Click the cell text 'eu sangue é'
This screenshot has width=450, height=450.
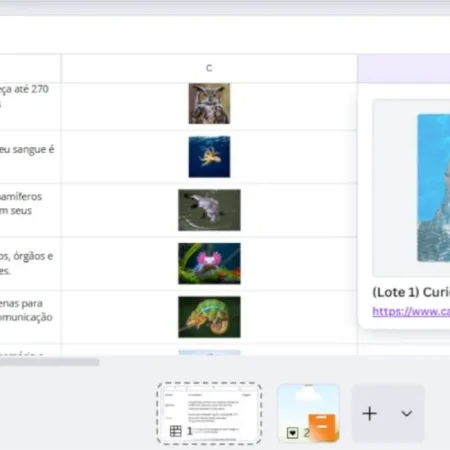pos(27,150)
